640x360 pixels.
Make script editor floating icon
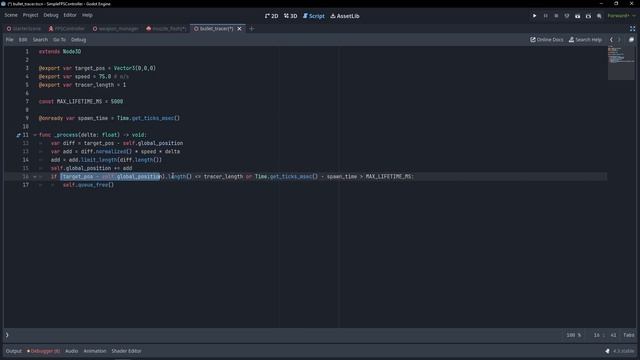tap(631, 40)
